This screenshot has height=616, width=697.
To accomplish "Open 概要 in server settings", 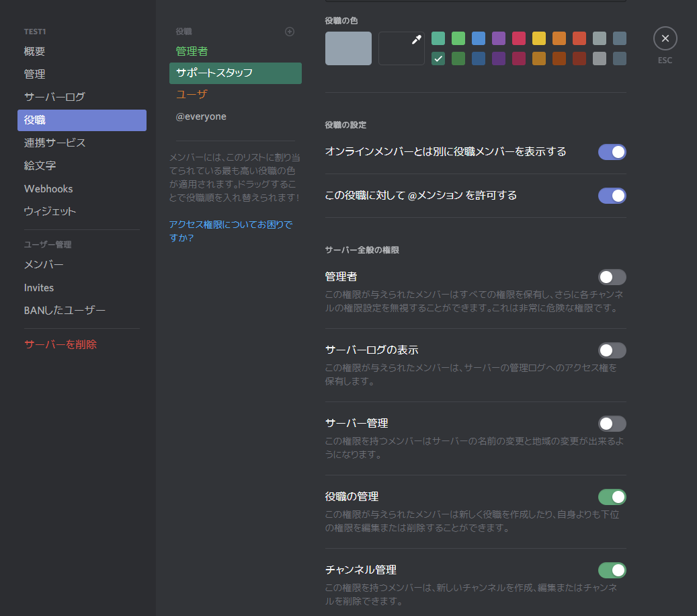I will [82, 51].
